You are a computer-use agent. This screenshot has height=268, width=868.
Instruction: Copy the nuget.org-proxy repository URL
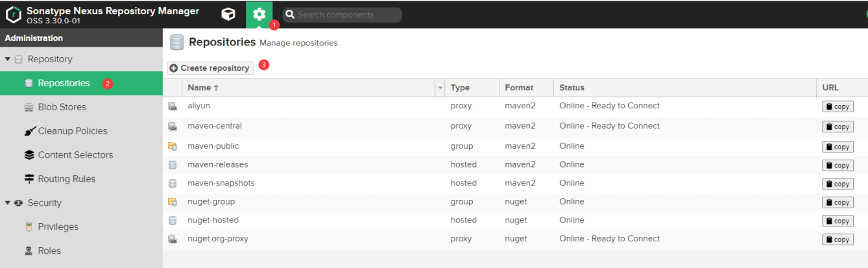[838, 239]
